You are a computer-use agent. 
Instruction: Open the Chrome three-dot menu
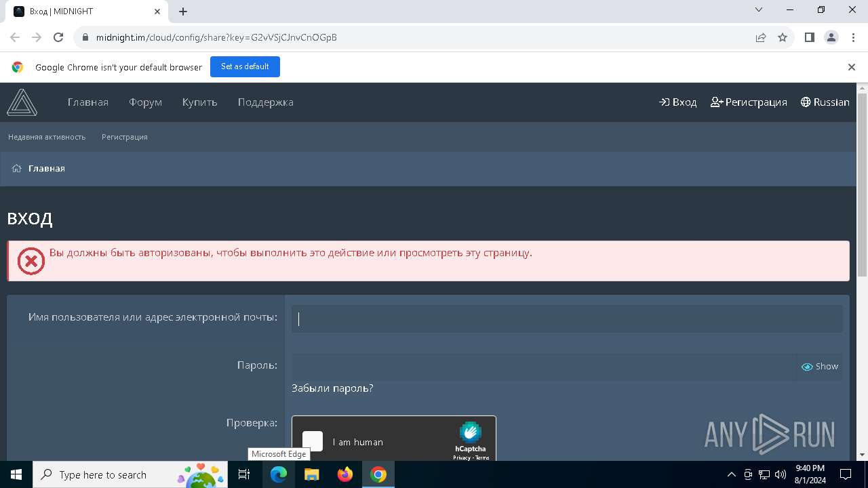852,37
